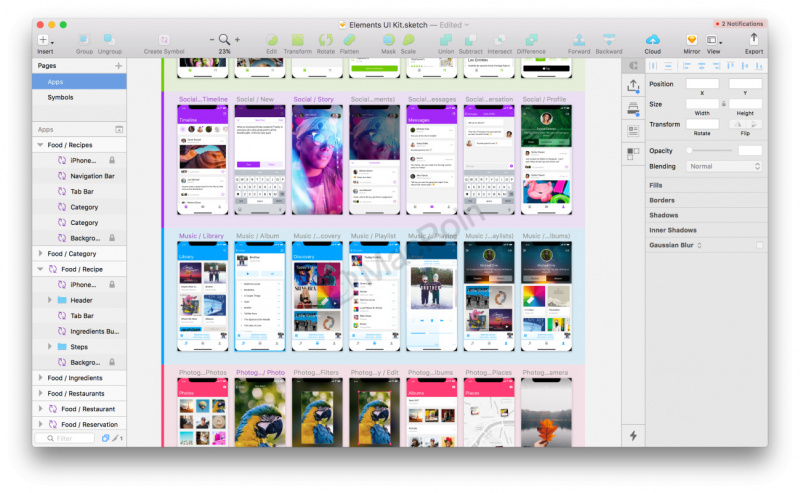This screenshot has width=800, height=493.
Task: Select the Union boolean operation
Action: tap(445, 40)
